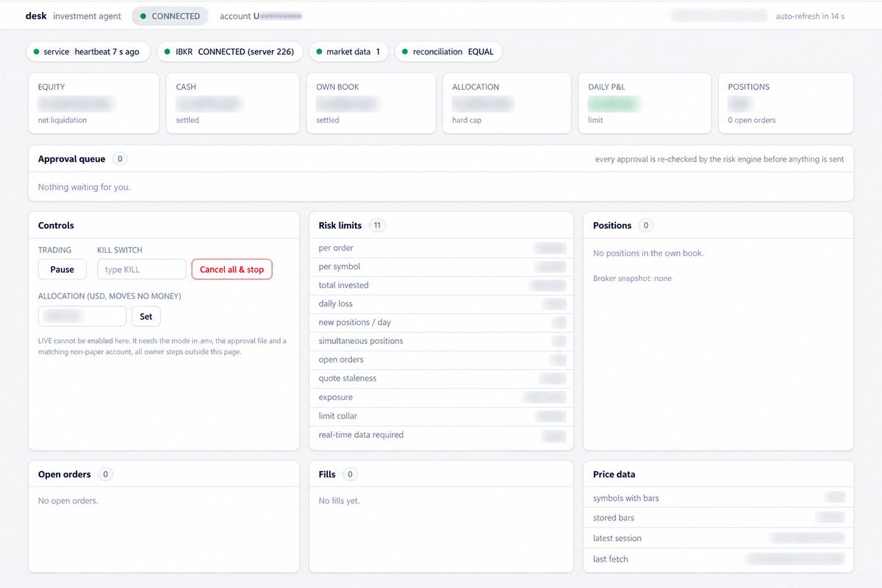The height and width of the screenshot is (588, 882).
Task: Click the Open orders count badge
Action: point(105,475)
